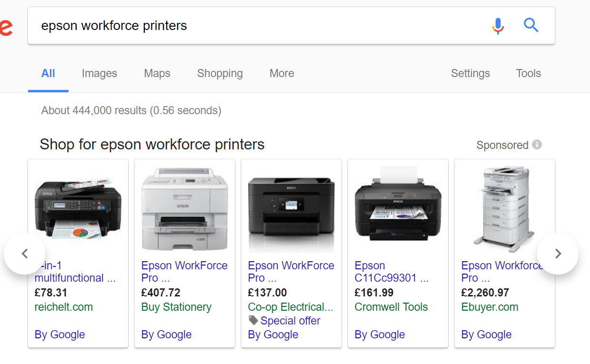The width and height of the screenshot is (590, 364).
Task: Open the £78.31 reichelt.com printer image
Action: click(78, 208)
